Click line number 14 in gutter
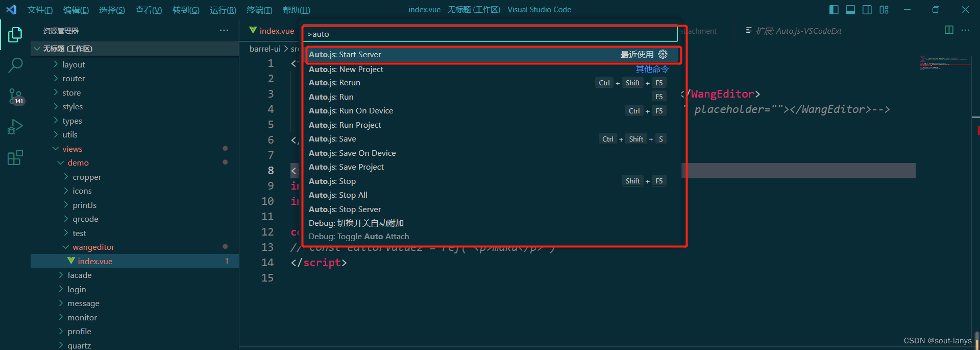The width and height of the screenshot is (980, 350). (x=267, y=263)
